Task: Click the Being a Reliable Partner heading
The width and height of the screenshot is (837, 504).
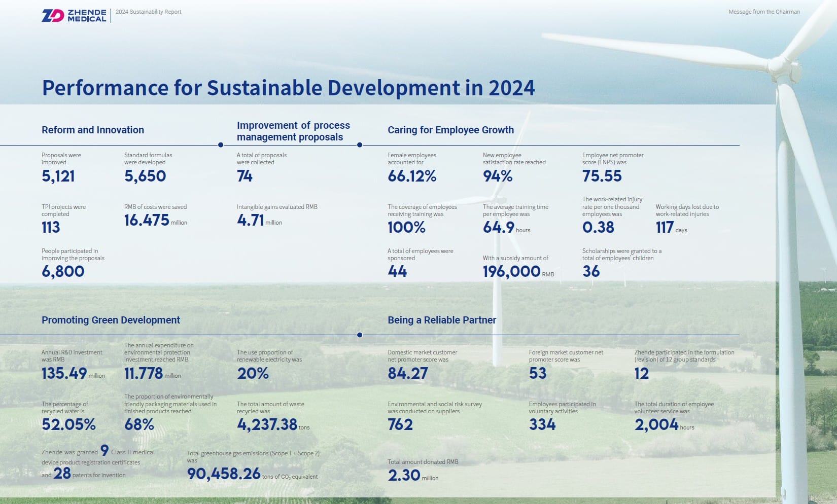Action: tap(441, 320)
